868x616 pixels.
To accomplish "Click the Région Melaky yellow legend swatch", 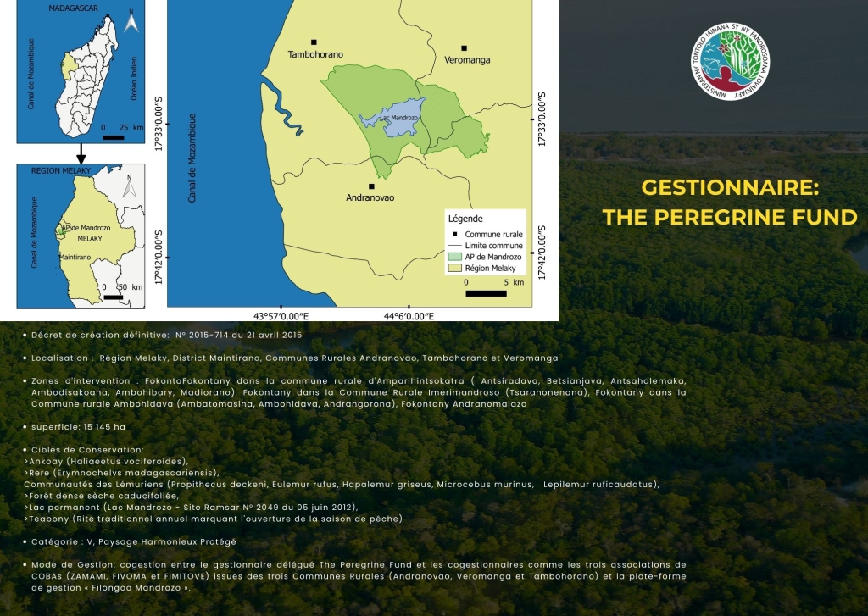I will pos(454,268).
